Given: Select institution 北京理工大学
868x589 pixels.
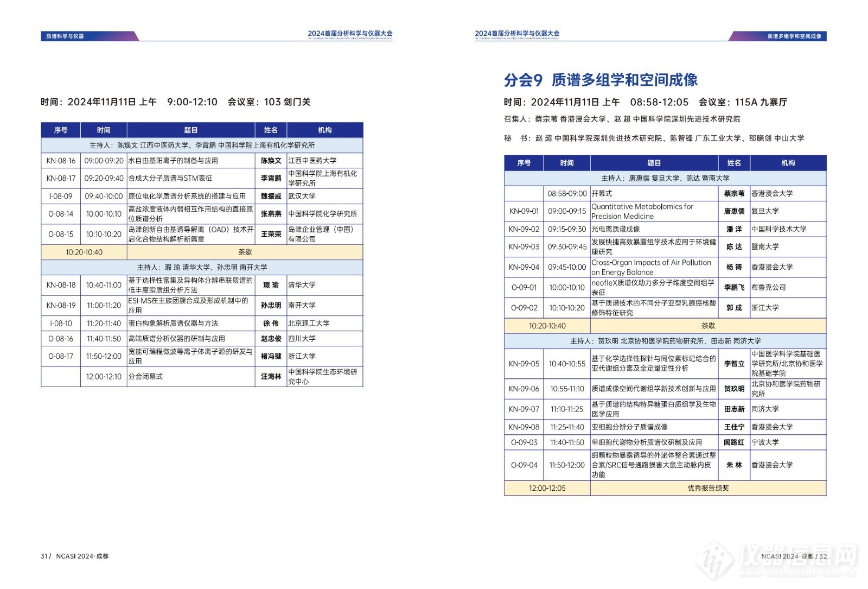Looking at the screenshot, I should [309, 323].
